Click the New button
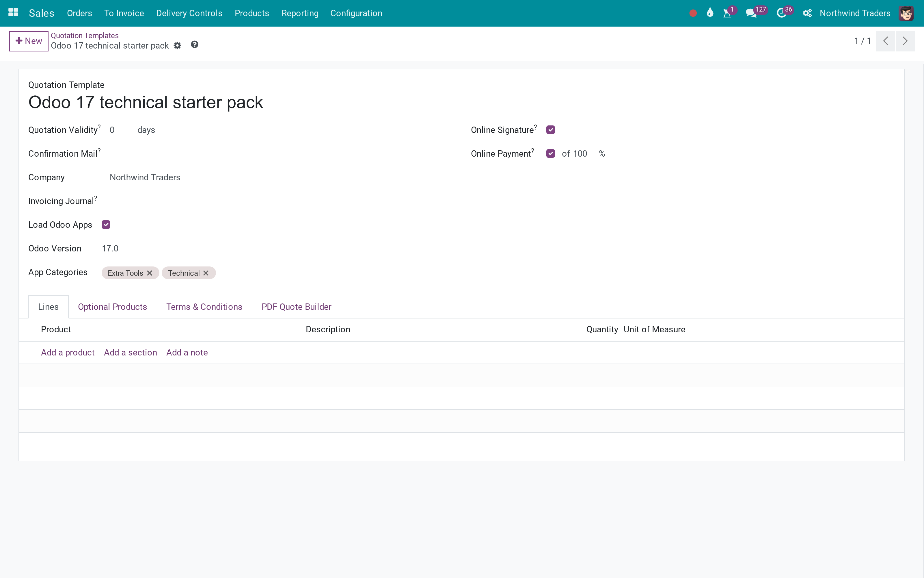This screenshot has width=924, height=578. [29, 41]
